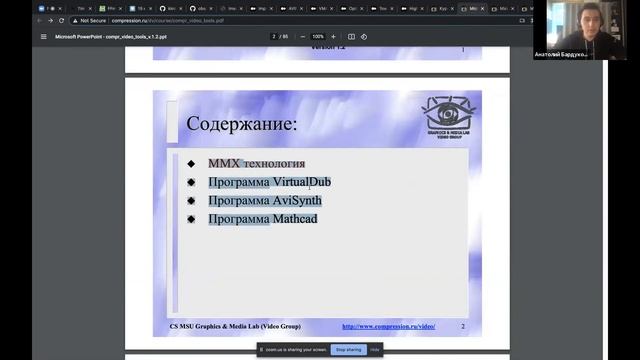
Task: Open the compression.ru/video link on the slide
Action: click(x=389, y=327)
